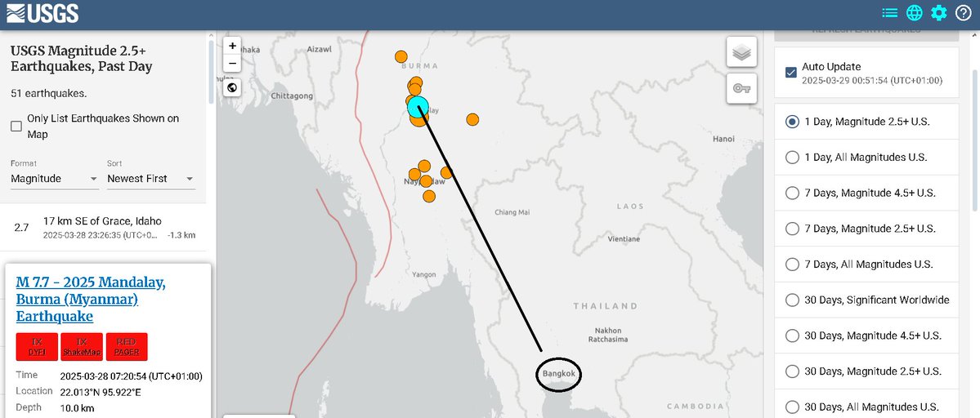Screen dimensions: 980x418
Task: Open the 17 km SE of Grace, Idaho entry
Action: click(x=103, y=228)
